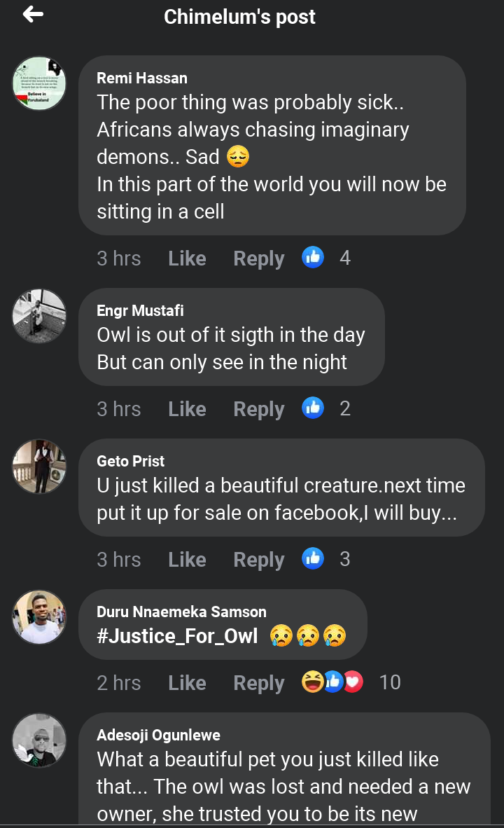Tap the back arrow icon
This screenshot has height=828, width=504.
coord(33,15)
